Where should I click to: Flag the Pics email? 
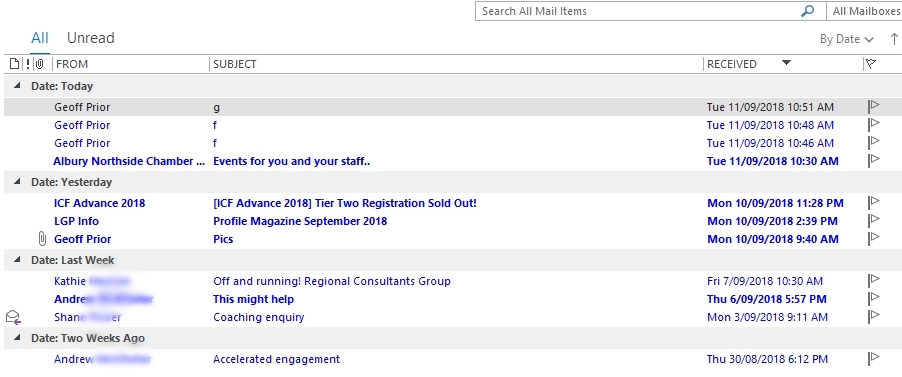pos(874,238)
